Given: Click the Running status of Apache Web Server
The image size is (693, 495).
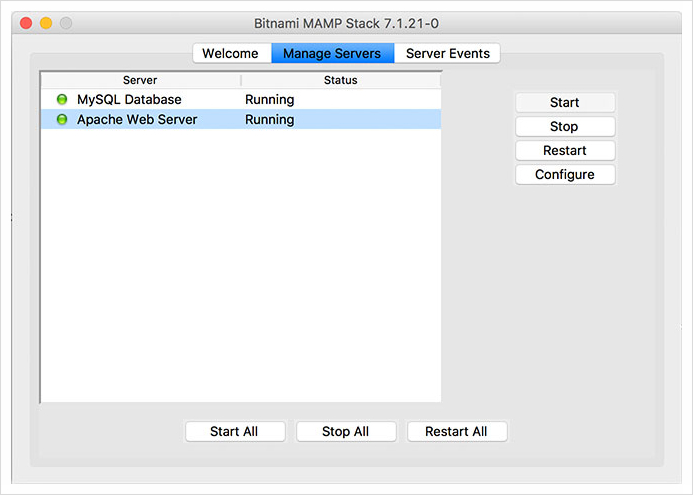Looking at the screenshot, I should pos(270,120).
